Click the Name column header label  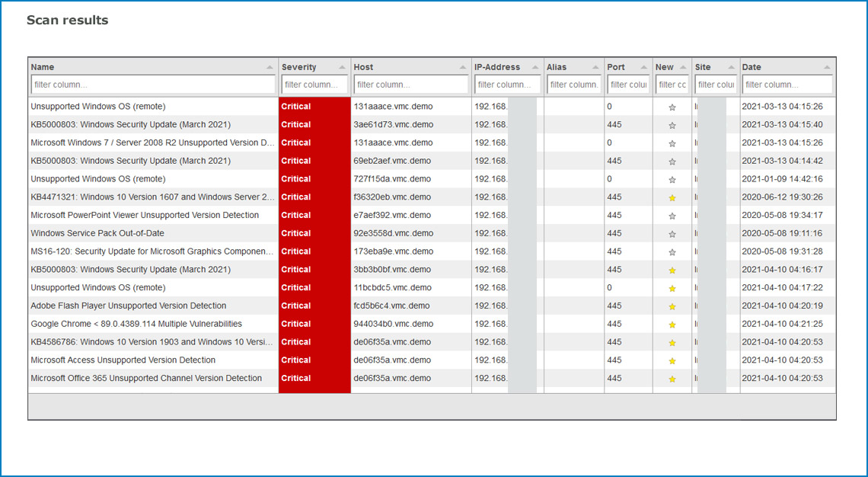[43, 67]
